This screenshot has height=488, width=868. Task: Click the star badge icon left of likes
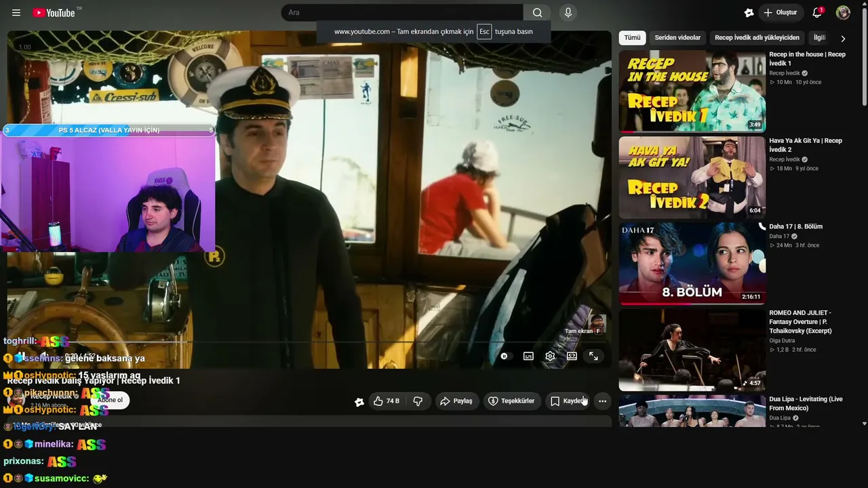[x=359, y=402]
